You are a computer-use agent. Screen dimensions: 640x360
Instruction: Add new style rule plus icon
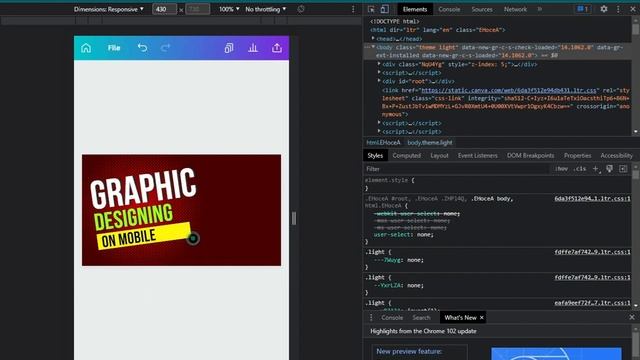tap(596, 169)
